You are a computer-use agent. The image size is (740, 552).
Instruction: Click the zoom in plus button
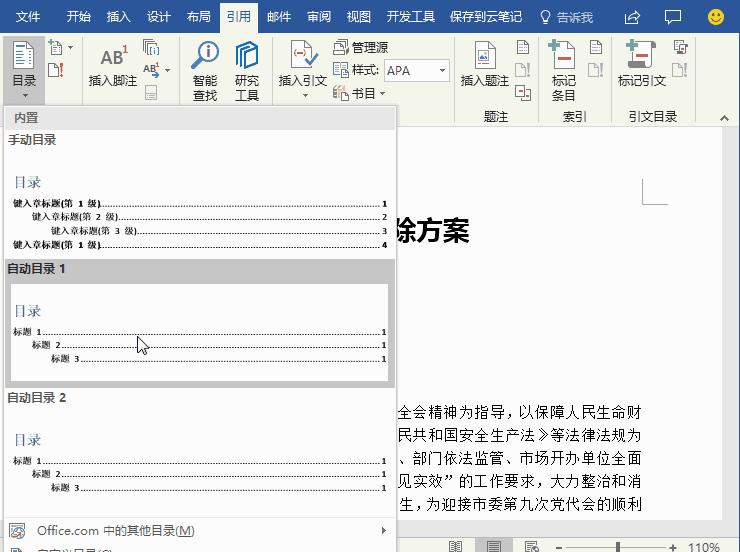point(672,547)
